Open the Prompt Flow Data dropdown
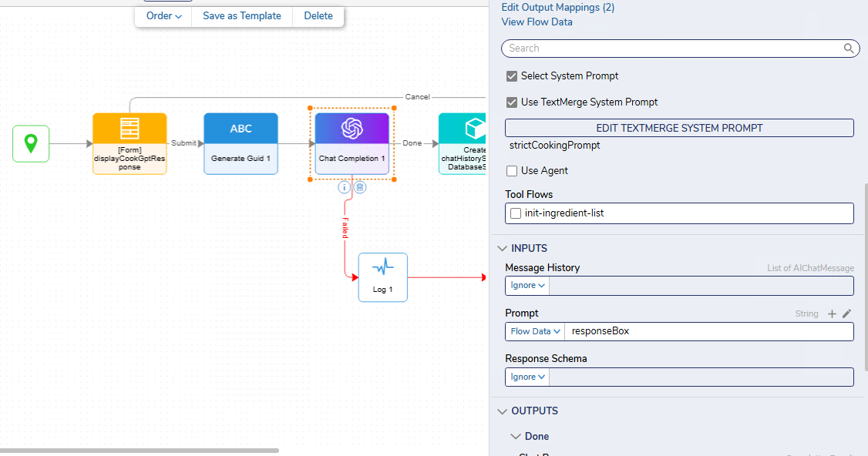The height and width of the screenshot is (456, 868). pyautogui.click(x=535, y=331)
